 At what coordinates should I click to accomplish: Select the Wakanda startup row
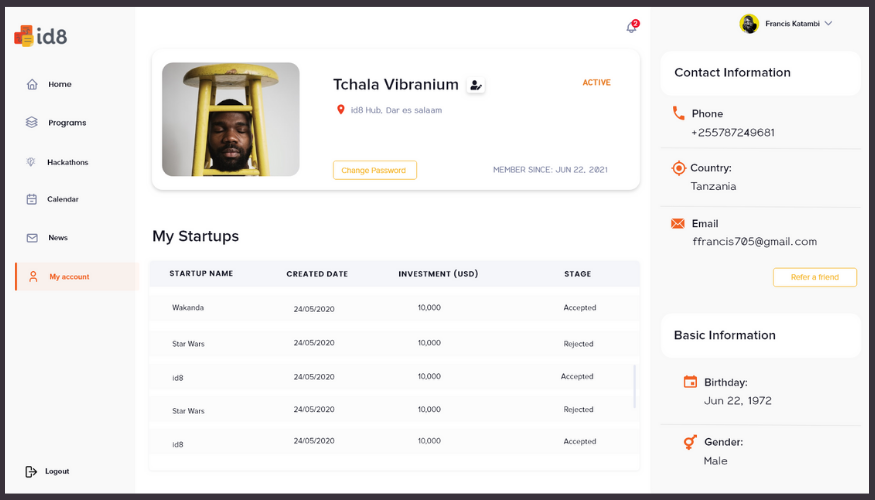395,307
